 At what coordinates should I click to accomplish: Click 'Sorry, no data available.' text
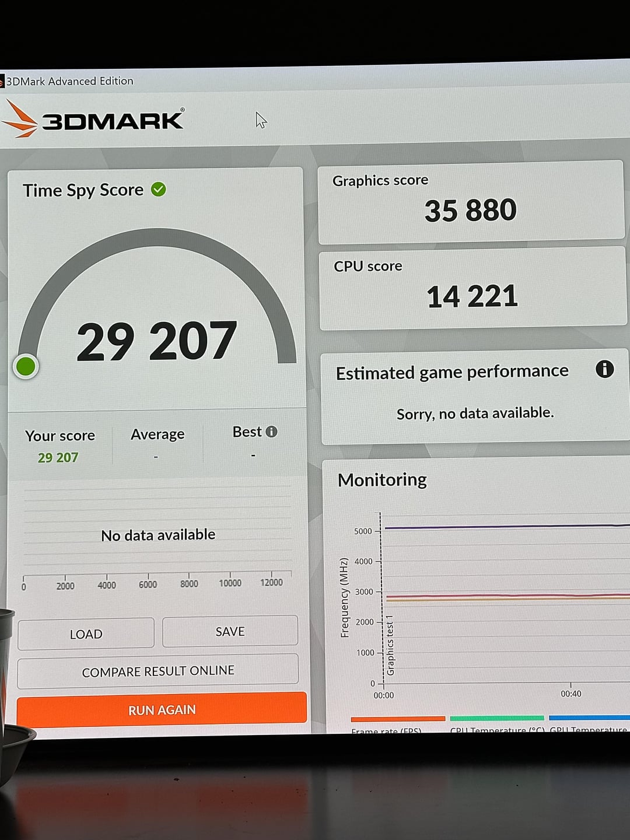point(475,414)
